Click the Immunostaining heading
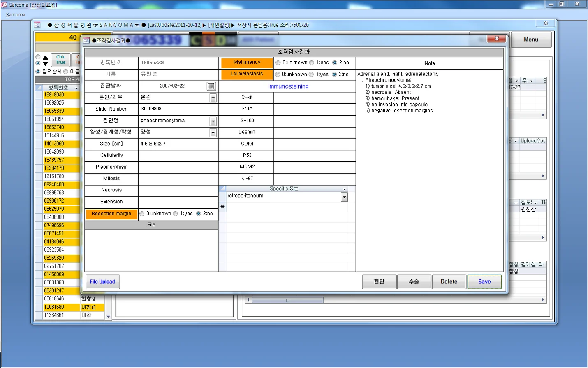This screenshot has height=368, width=588. pyautogui.click(x=288, y=86)
